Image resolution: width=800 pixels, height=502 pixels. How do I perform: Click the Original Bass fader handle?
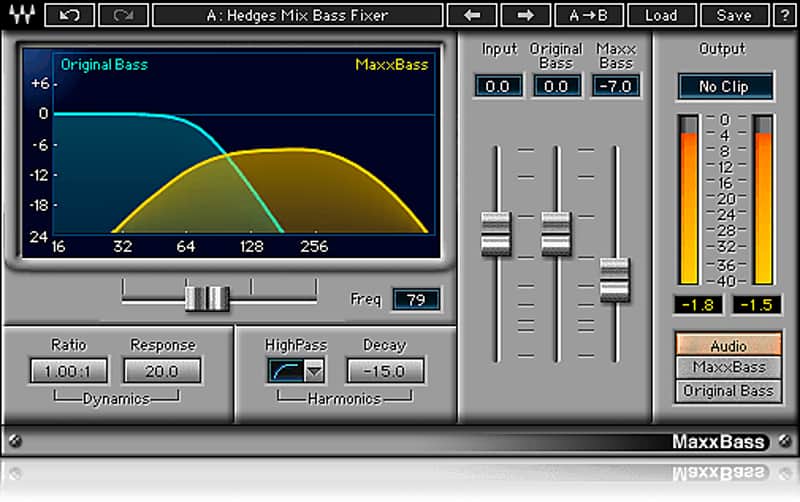click(x=556, y=234)
